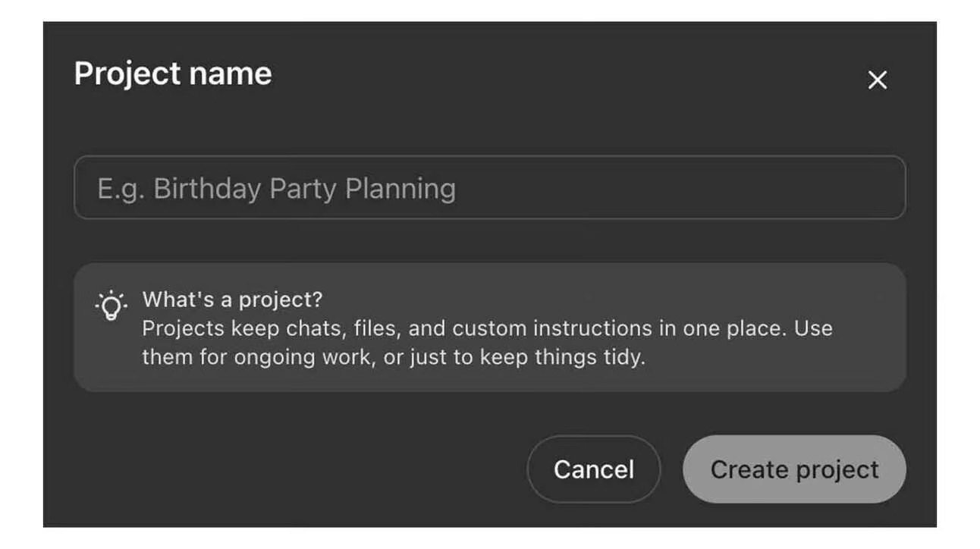Close the Project name dialog with X

click(877, 80)
